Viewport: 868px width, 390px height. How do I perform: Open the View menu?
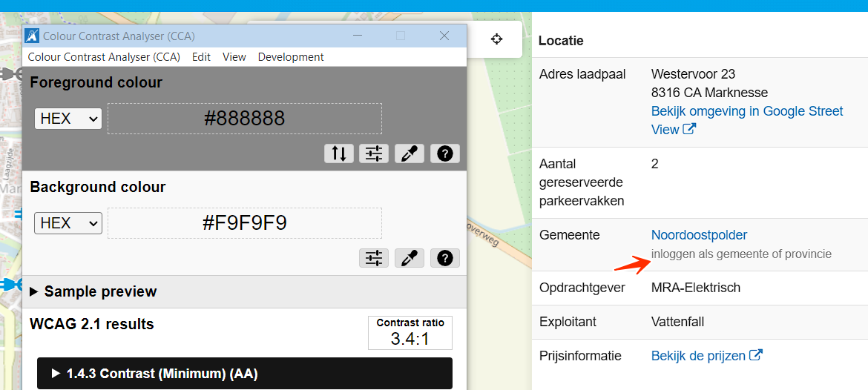[x=234, y=57]
